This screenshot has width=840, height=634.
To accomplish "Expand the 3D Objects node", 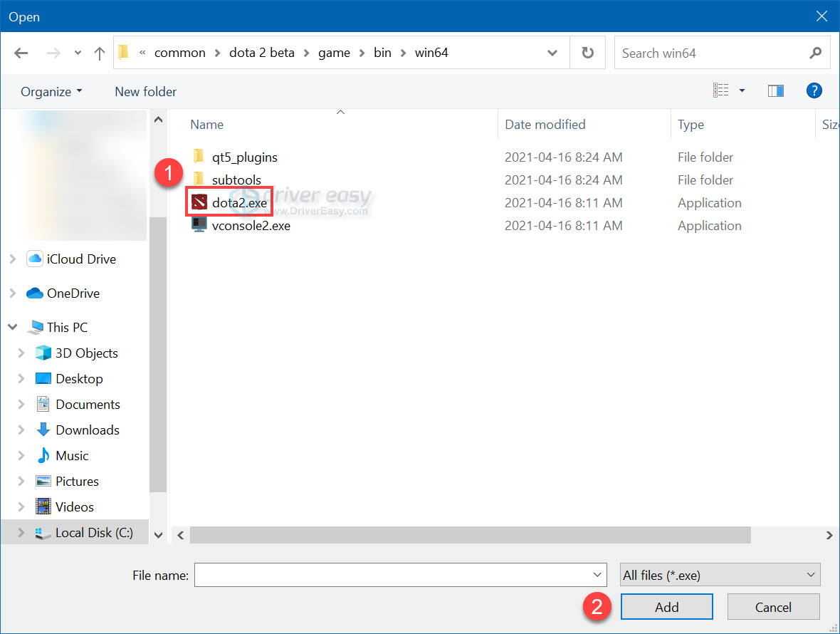I will pos(21,353).
